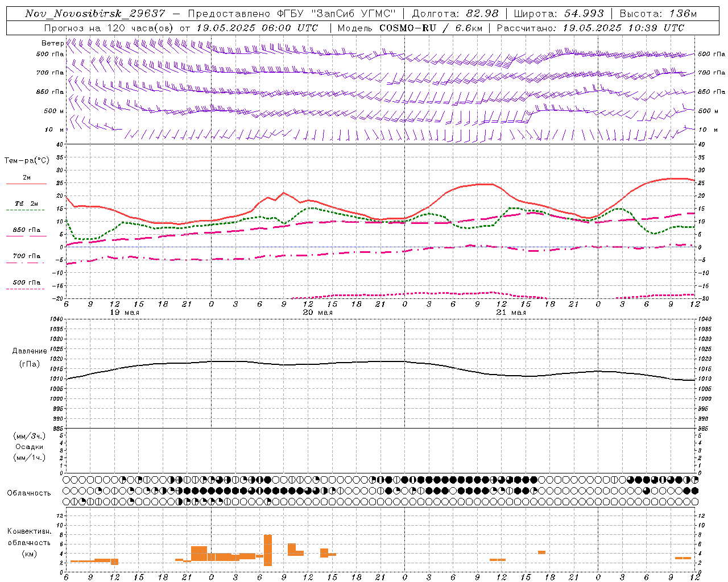Click the 20 мая date label
728x582 pixels.
tap(318, 313)
